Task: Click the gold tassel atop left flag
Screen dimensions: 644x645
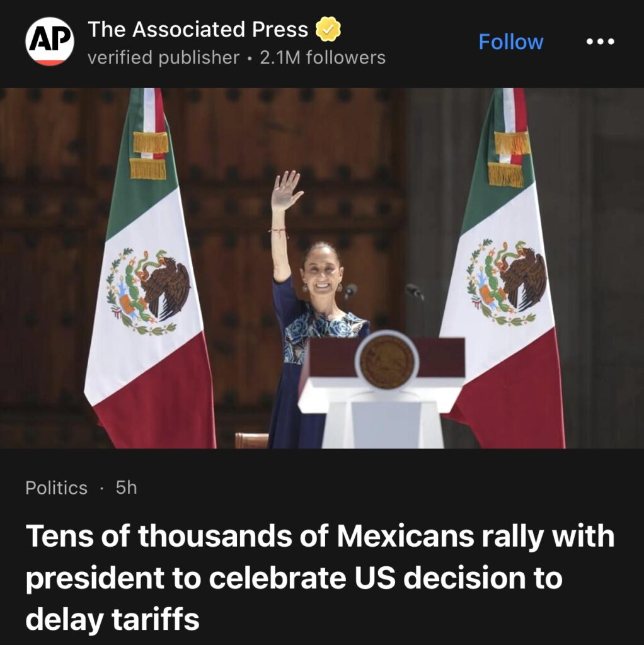Action: (x=150, y=156)
